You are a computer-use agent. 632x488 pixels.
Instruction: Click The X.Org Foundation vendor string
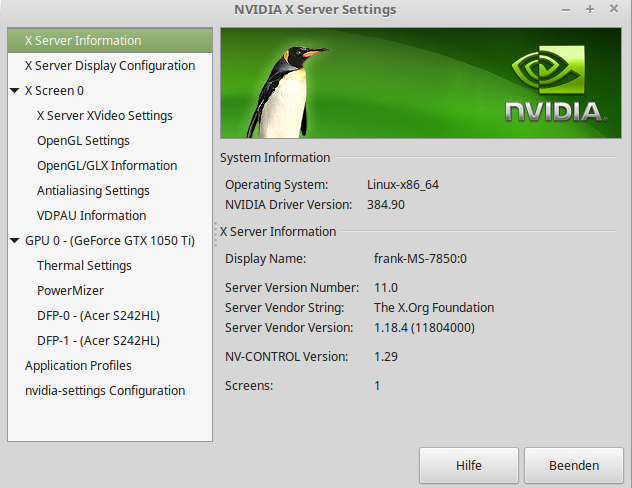click(434, 307)
